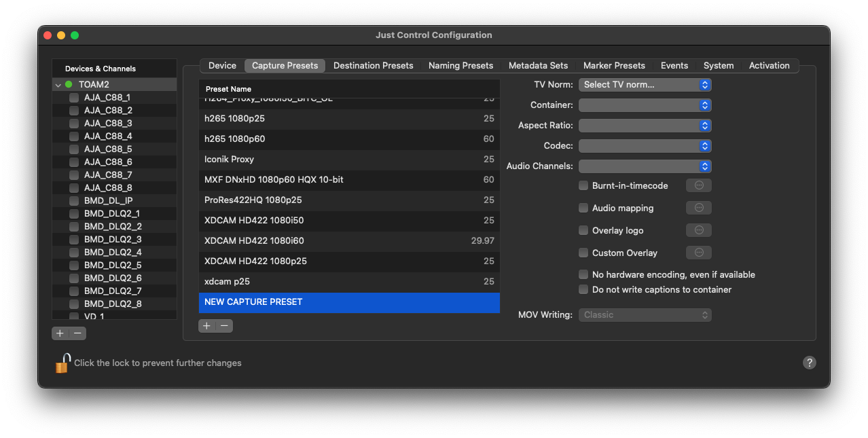Switch to the Marker Presets tab
This screenshot has width=868, height=438.
[614, 66]
